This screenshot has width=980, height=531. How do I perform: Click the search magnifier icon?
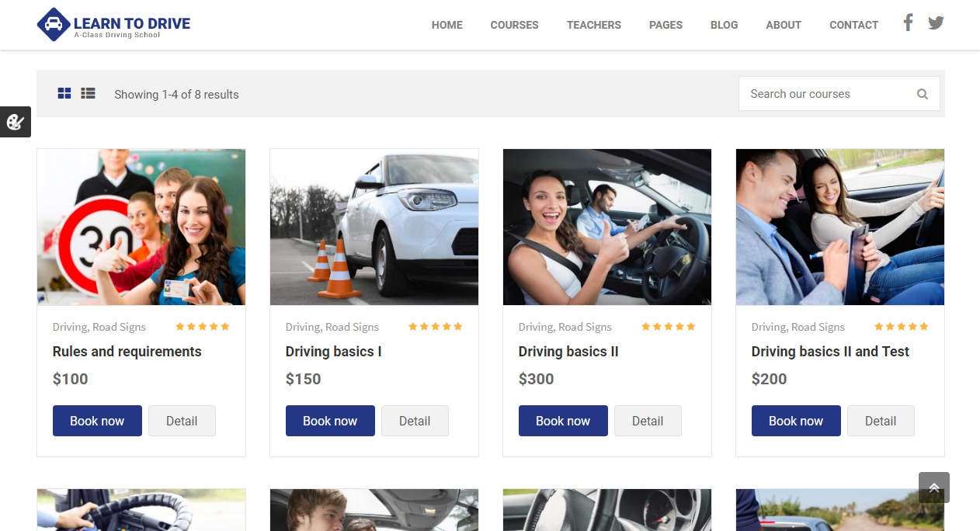(x=922, y=94)
